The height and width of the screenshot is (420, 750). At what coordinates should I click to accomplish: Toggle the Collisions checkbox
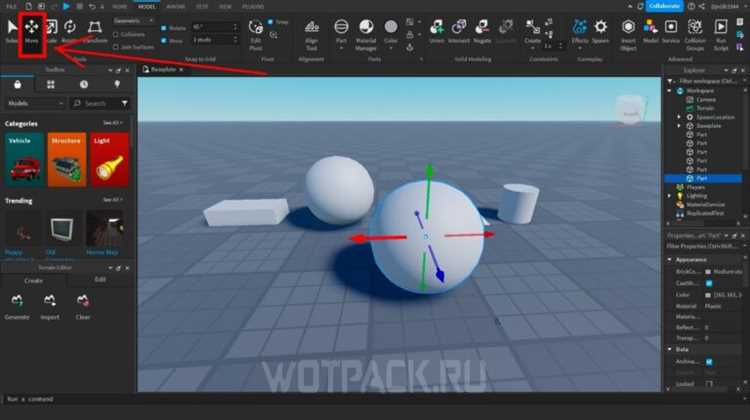[x=116, y=34]
